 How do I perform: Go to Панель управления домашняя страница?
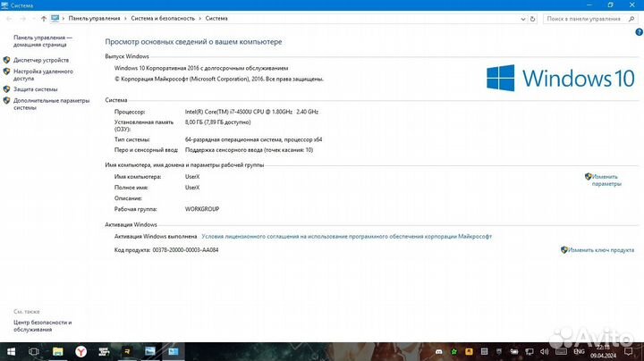43,41
